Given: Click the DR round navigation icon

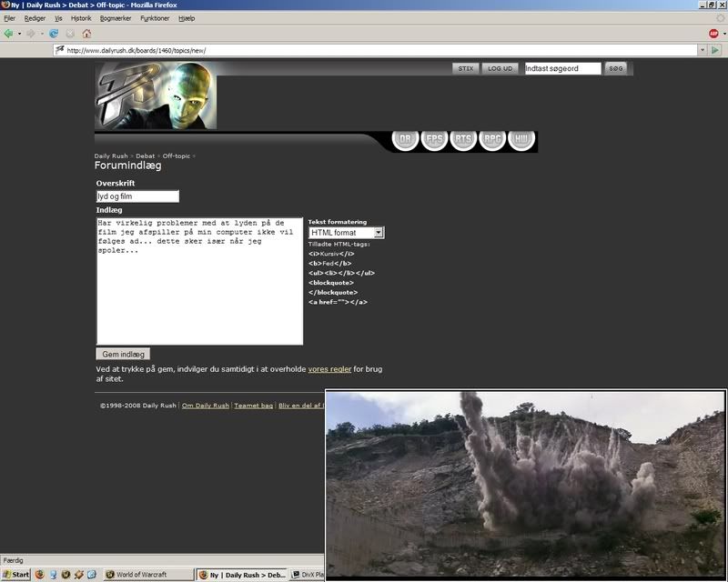Looking at the screenshot, I should coord(405,139).
